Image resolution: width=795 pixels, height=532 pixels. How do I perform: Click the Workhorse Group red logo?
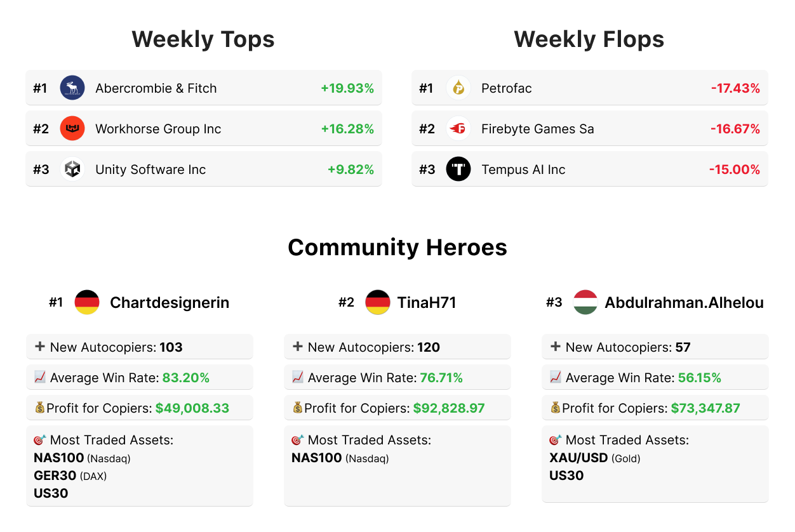point(72,129)
